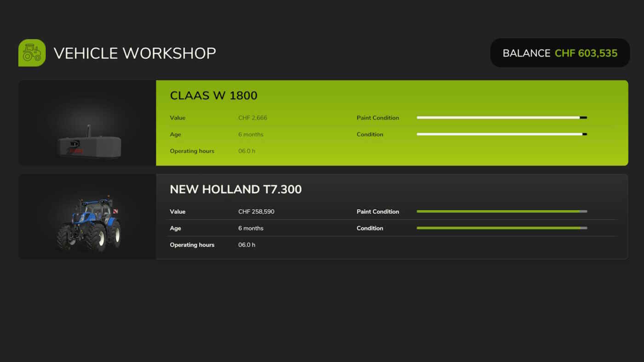Click the Balance CHF 603,535 display

560,53
